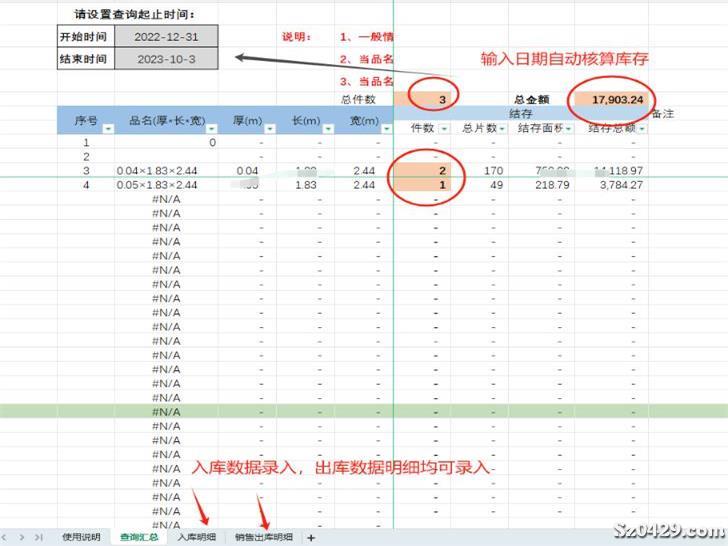728x546 pixels.
Task: Open filter dropdown on 品名 column
Action: point(211,128)
